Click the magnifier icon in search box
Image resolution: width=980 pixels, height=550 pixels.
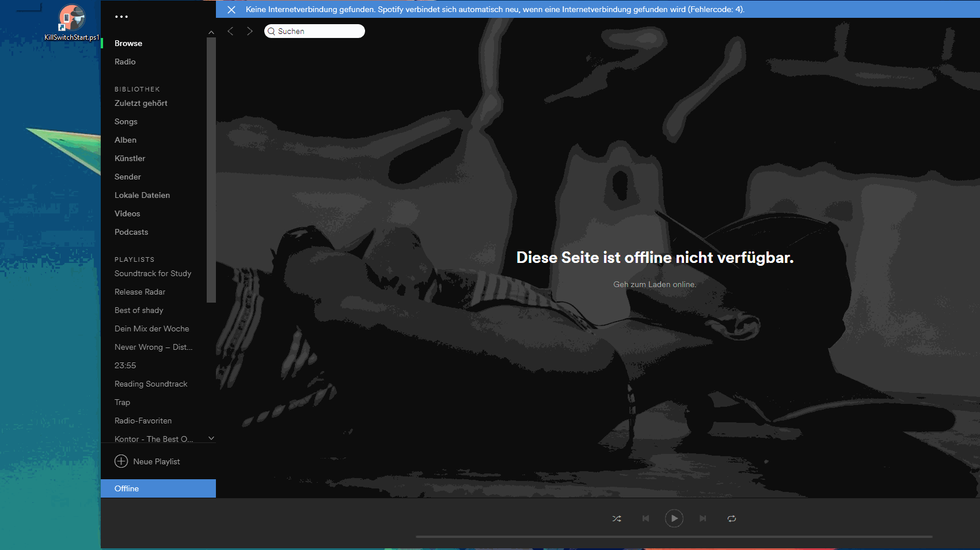point(271,31)
